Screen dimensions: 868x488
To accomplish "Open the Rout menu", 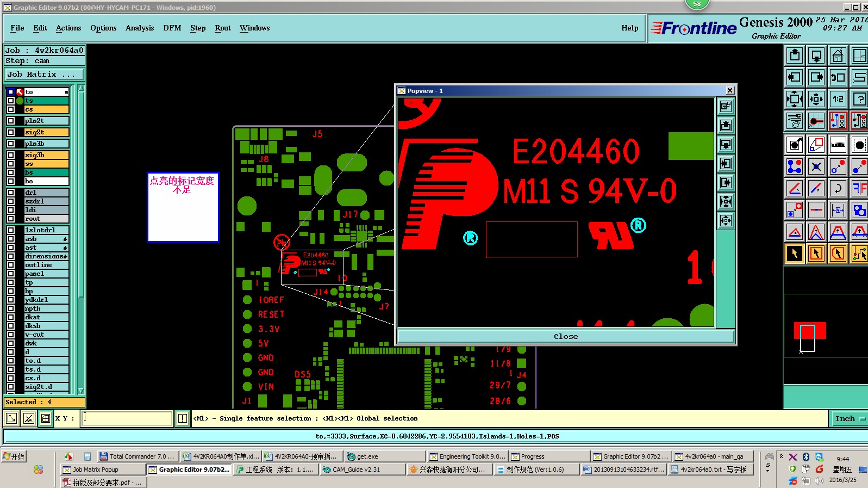I will click(x=223, y=28).
